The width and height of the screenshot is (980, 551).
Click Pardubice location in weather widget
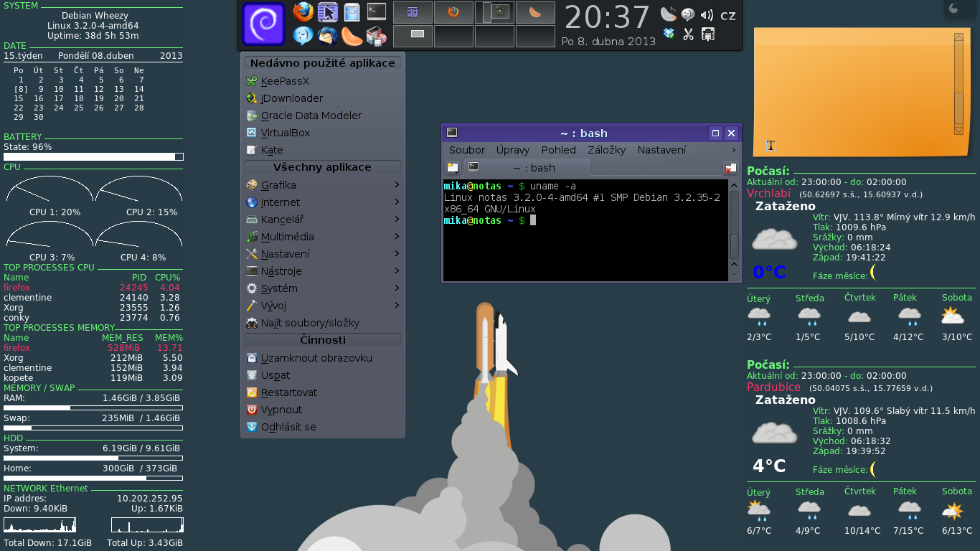773,387
